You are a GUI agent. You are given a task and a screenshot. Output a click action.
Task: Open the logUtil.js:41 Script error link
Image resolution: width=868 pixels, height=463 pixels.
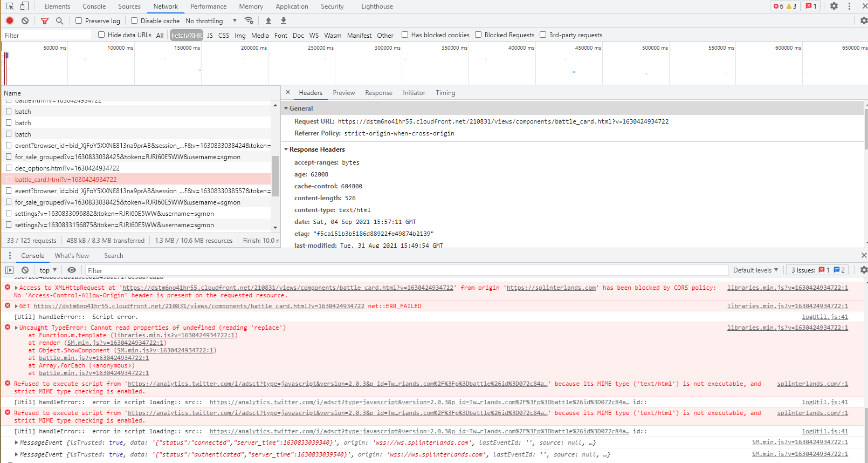824,317
